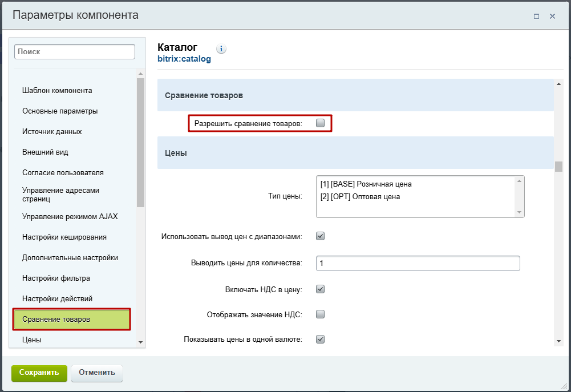Image resolution: width=571 pixels, height=392 pixels.
Task: Go to Источник данных section
Action: pos(52,131)
